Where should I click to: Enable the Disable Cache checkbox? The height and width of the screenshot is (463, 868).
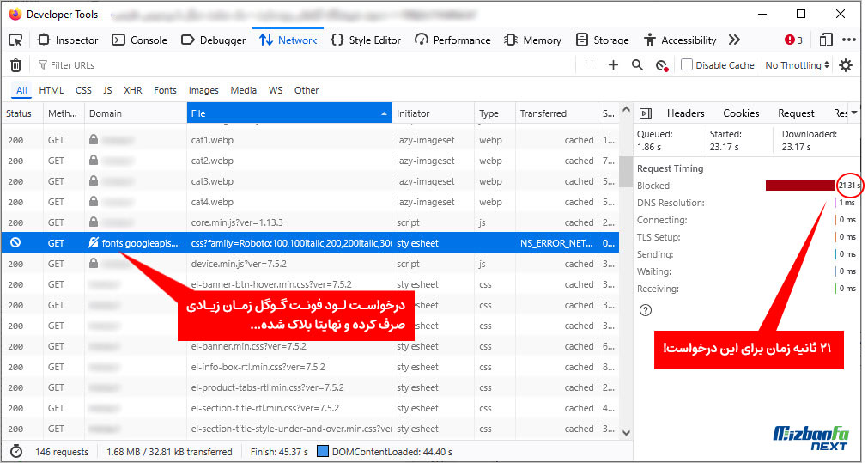point(687,64)
